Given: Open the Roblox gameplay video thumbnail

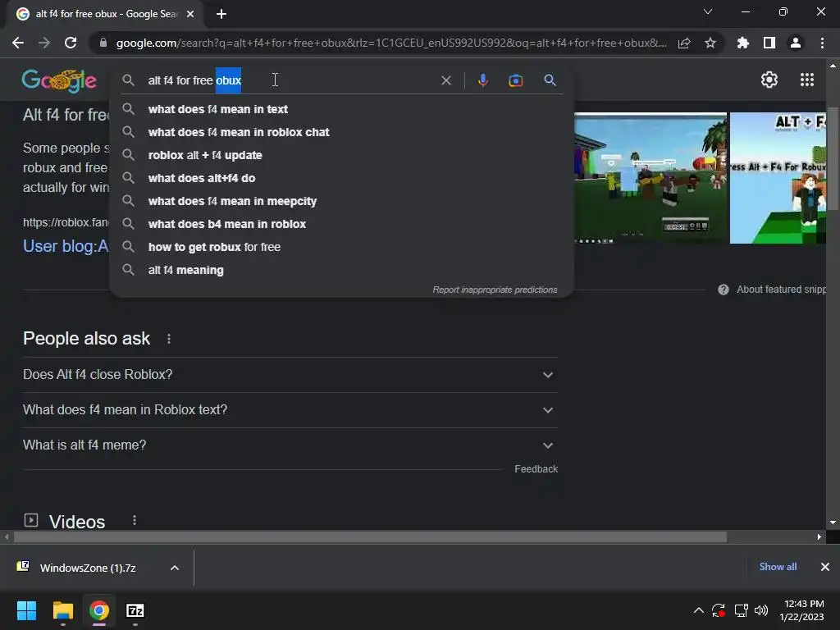Looking at the screenshot, I should point(651,178).
